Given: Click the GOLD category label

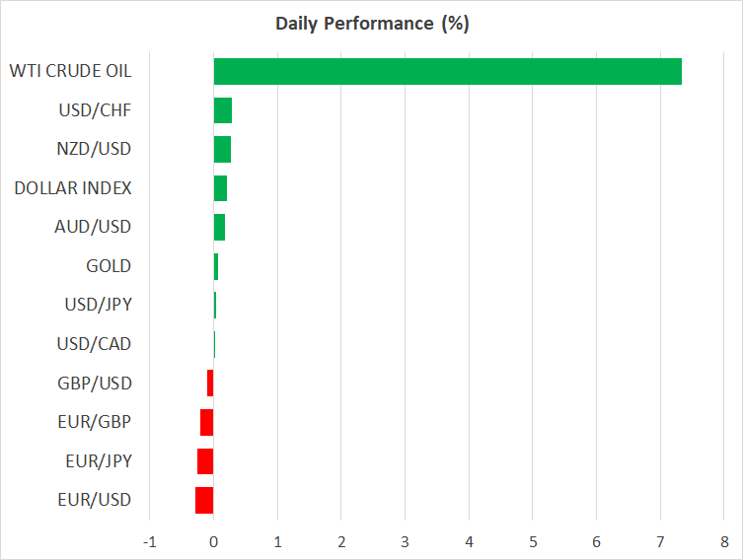Looking at the screenshot, I should 109,265.
